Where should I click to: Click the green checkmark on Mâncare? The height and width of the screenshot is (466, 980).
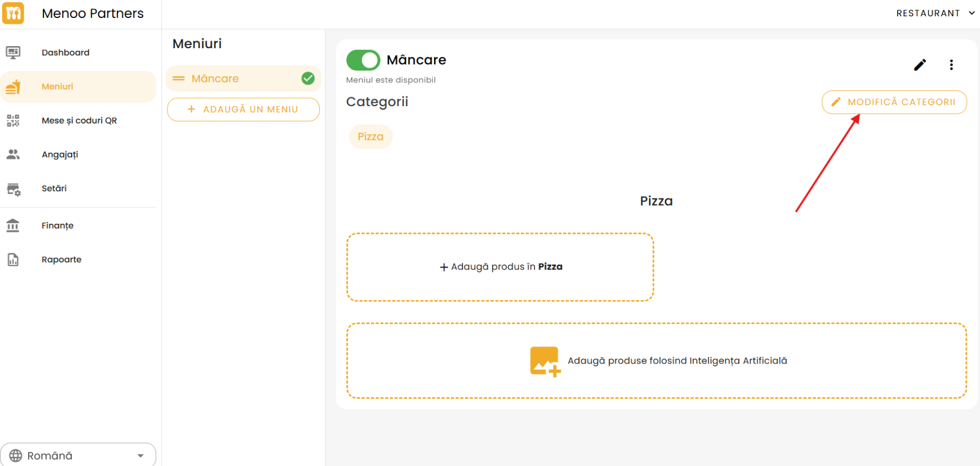coord(308,79)
